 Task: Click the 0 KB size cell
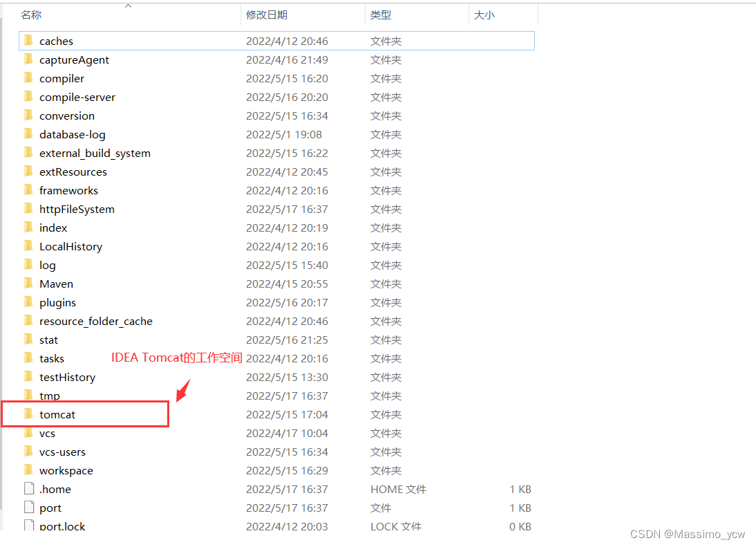click(520, 526)
